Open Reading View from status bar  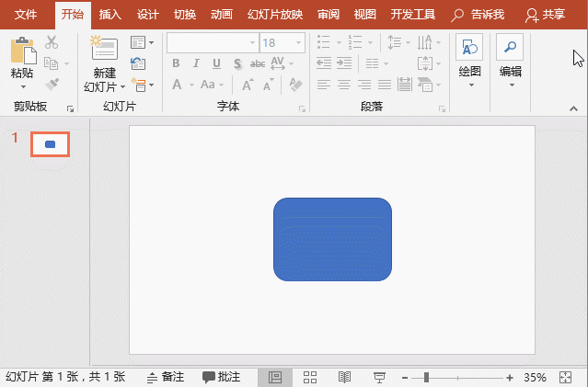pyautogui.click(x=344, y=378)
